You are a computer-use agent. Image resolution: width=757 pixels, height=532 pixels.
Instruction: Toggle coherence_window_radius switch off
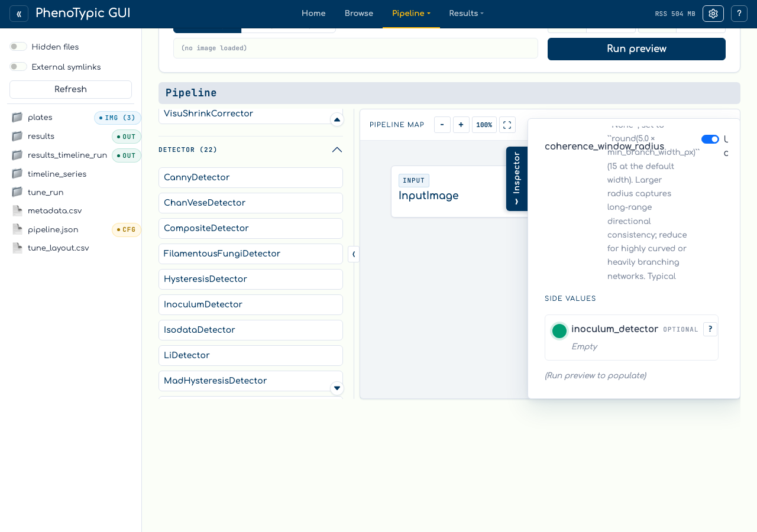point(710,139)
